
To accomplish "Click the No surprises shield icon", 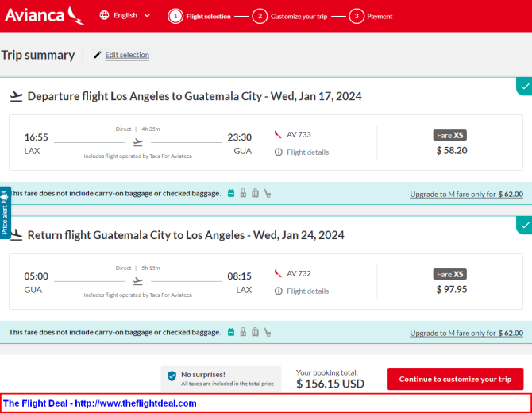I will (x=172, y=376).
